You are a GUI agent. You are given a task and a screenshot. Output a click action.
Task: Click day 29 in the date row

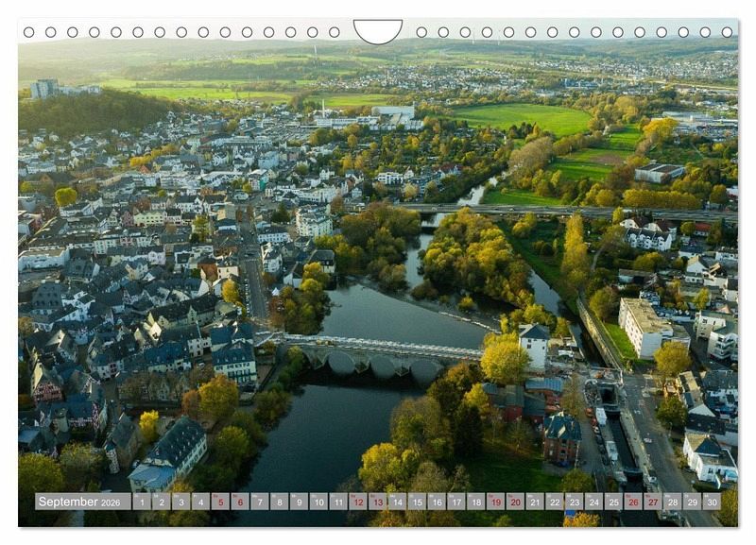pos(693,502)
